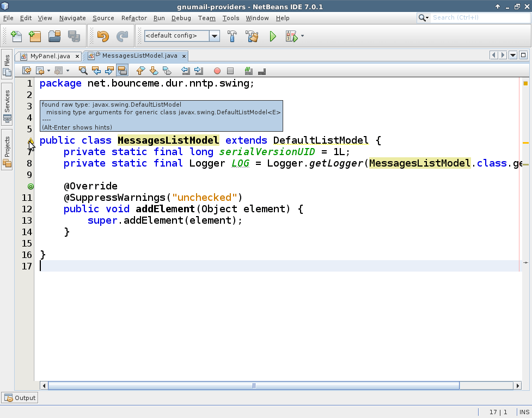The width and height of the screenshot is (532, 418).
Task: Open the Output window button
Action: [20, 398]
